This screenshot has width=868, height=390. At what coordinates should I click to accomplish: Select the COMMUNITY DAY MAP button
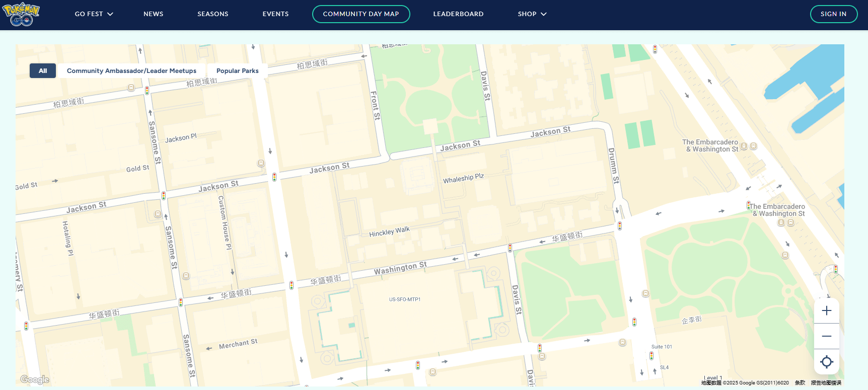(360, 14)
